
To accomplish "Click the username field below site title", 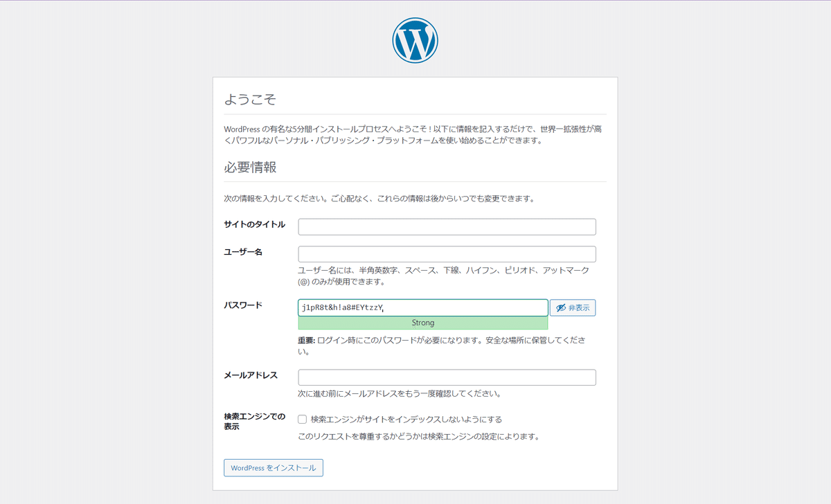I will [x=447, y=253].
